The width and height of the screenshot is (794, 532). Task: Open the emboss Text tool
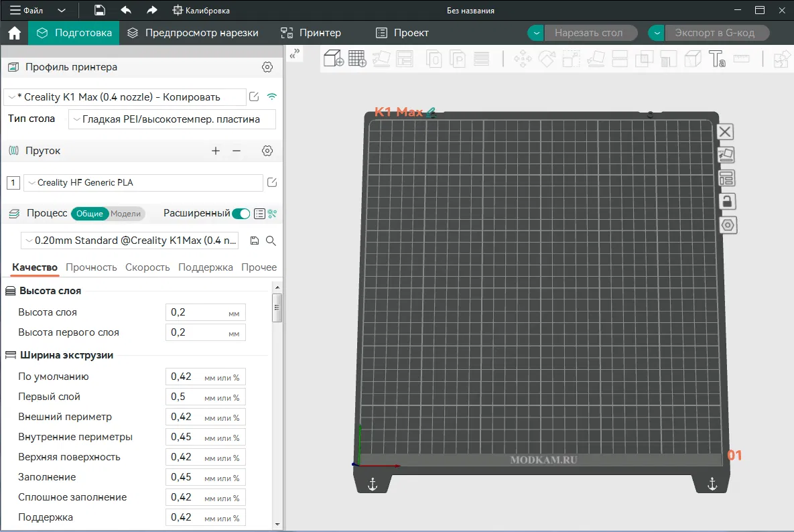[717, 59]
